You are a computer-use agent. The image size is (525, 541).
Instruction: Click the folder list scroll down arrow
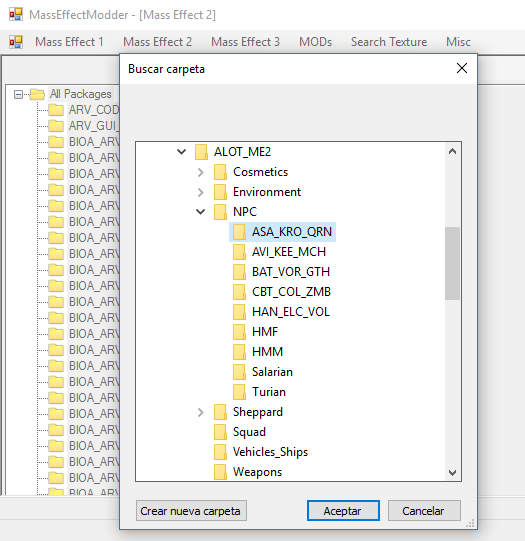coord(453,473)
